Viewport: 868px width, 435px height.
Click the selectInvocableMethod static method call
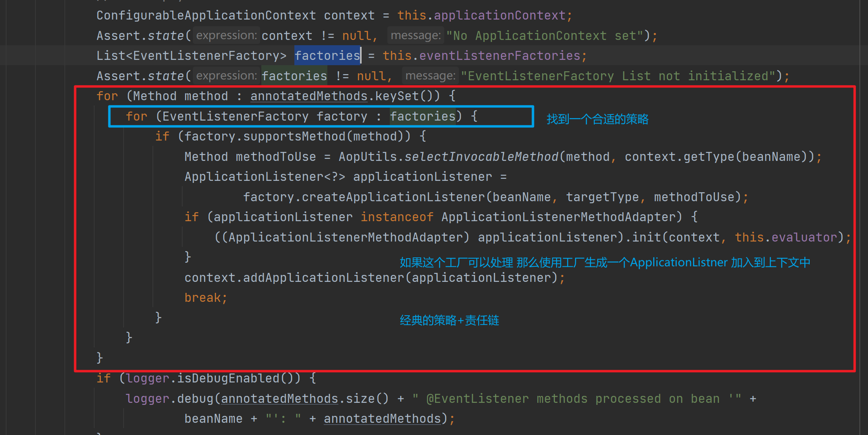pyautogui.click(x=481, y=157)
